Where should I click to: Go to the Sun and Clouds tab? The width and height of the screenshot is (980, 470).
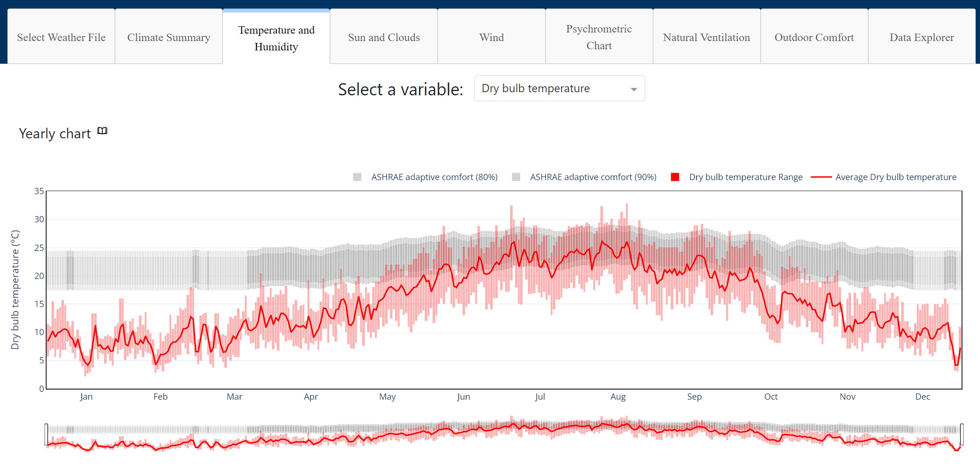[x=384, y=38]
